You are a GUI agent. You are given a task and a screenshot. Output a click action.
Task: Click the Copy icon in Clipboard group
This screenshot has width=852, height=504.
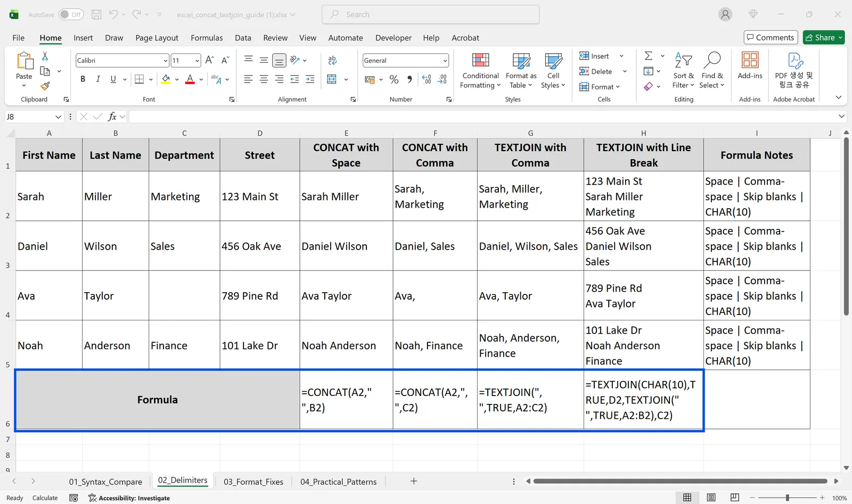coord(45,71)
